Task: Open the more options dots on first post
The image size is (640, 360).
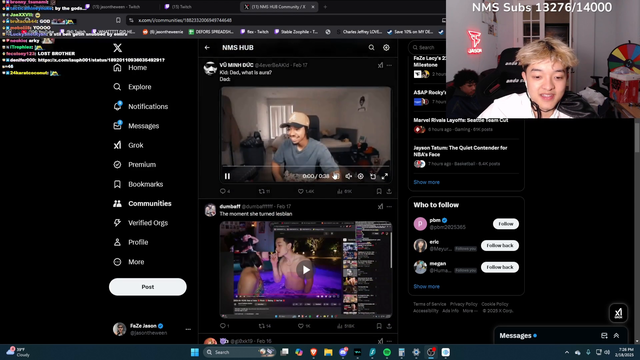Action: (x=389, y=65)
